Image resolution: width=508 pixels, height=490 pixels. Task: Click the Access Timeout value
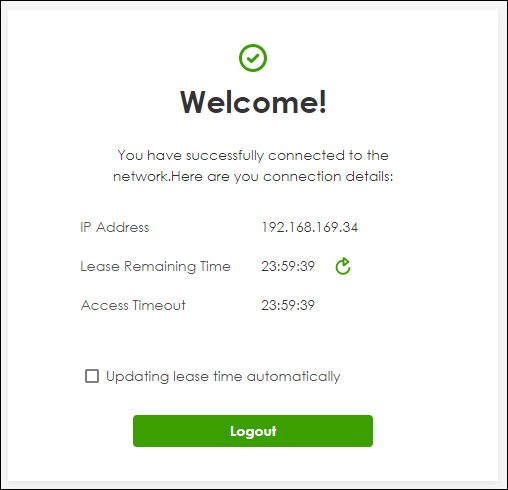pos(288,305)
